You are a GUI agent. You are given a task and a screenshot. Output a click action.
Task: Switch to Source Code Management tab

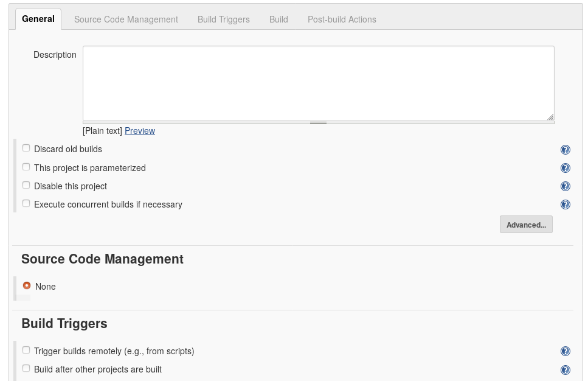click(x=126, y=19)
